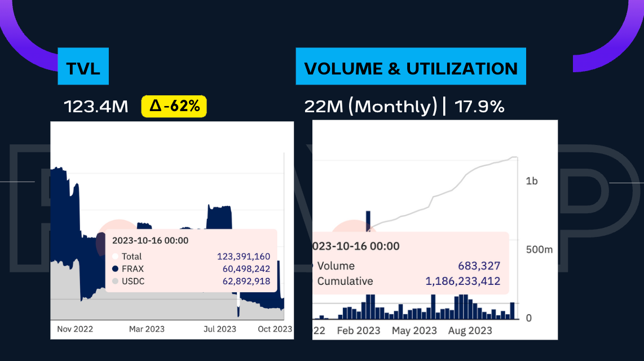Click the Total value 123,391,160
Screen dimensions: 644x361
tap(243, 257)
